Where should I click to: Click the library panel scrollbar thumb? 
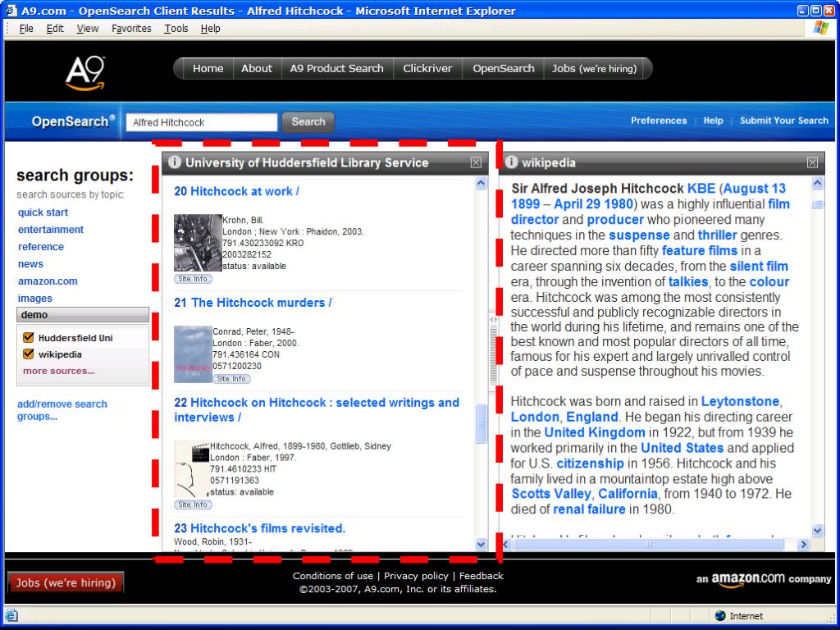tap(481, 423)
